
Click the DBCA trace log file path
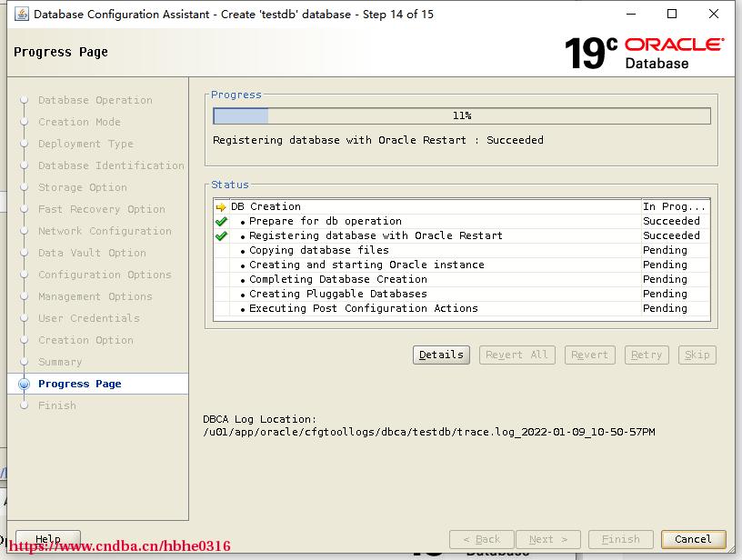click(x=429, y=432)
